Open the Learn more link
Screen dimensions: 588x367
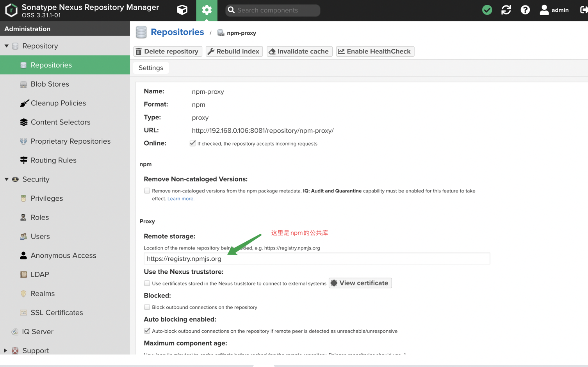point(181,199)
